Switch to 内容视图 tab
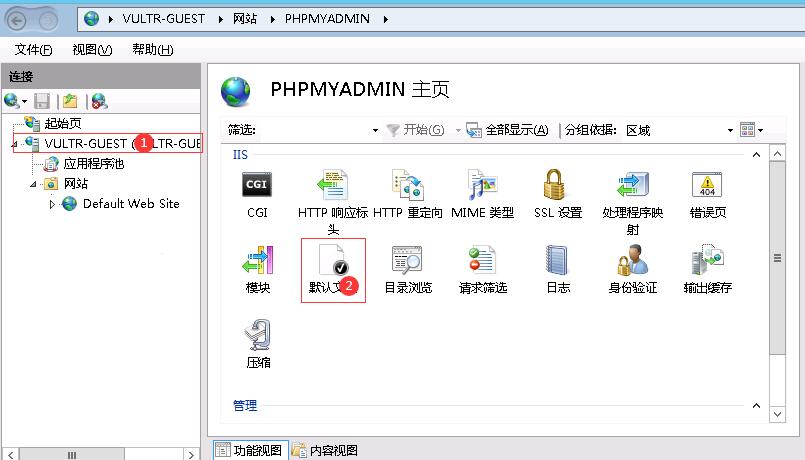Screen dimensions: 805x460 tap(325, 450)
